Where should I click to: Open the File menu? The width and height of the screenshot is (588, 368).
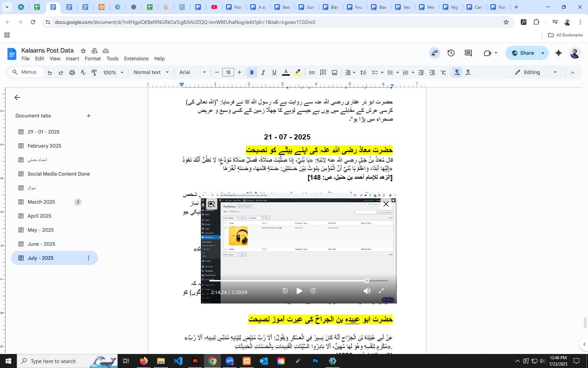(26, 59)
